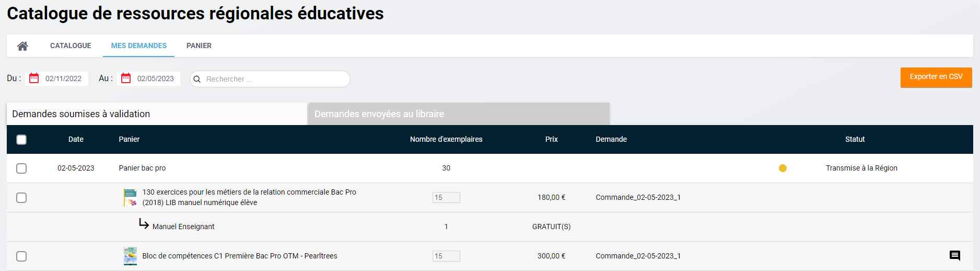The height and width of the screenshot is (271, 980).
Task: Open comment icon on Bloc de compétences row
Action: tap(954, 256)
